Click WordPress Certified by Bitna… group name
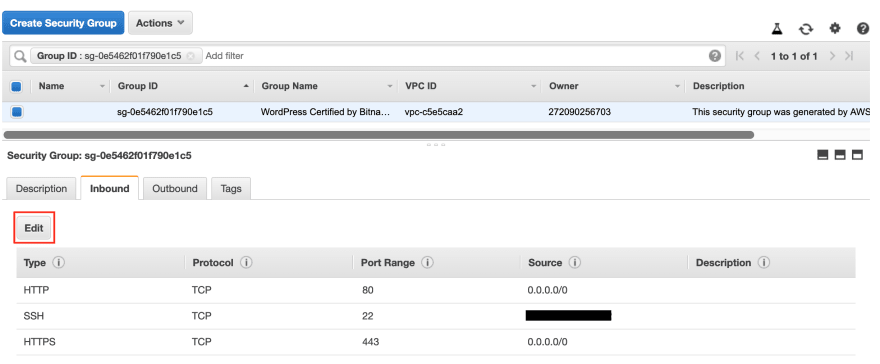Viewport: 880px width, 364px height. point(325,112)
